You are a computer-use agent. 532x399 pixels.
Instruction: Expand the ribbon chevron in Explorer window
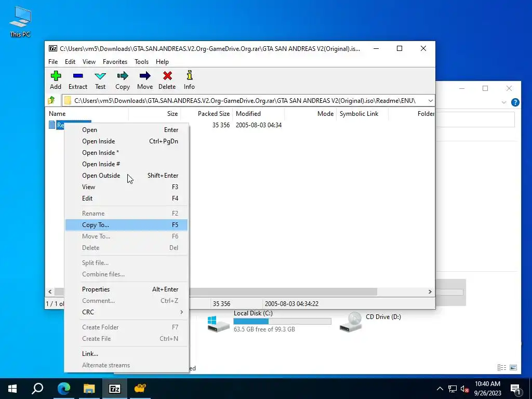[504, 102]
